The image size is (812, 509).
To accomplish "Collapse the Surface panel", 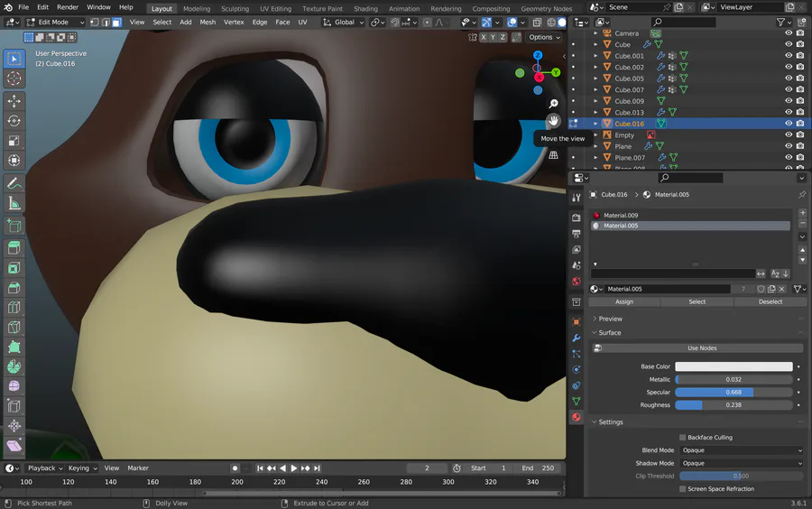I will pyautogui.click(x=610, y=333).
